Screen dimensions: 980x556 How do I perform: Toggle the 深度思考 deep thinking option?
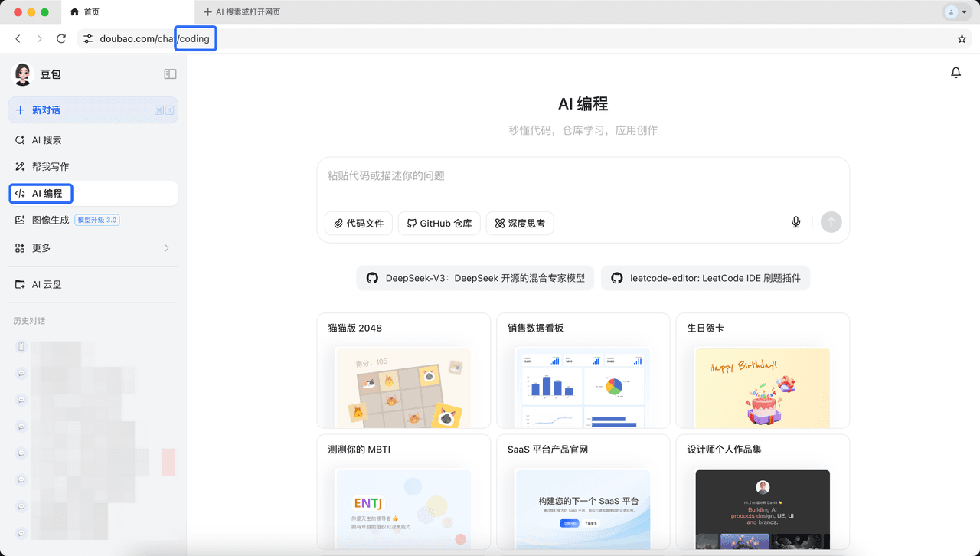pos(520,224)
